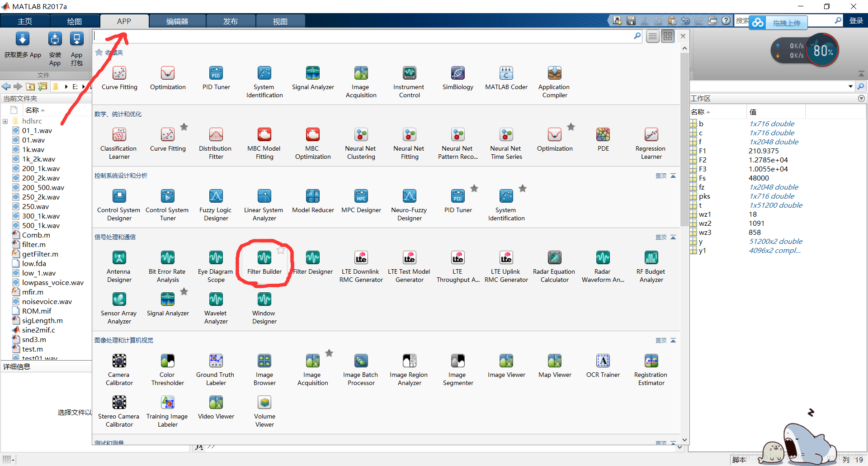Viewport: 868px width, 466px height.
Task: Toggle favorite star on System Identification in control section
Action: 523,189
